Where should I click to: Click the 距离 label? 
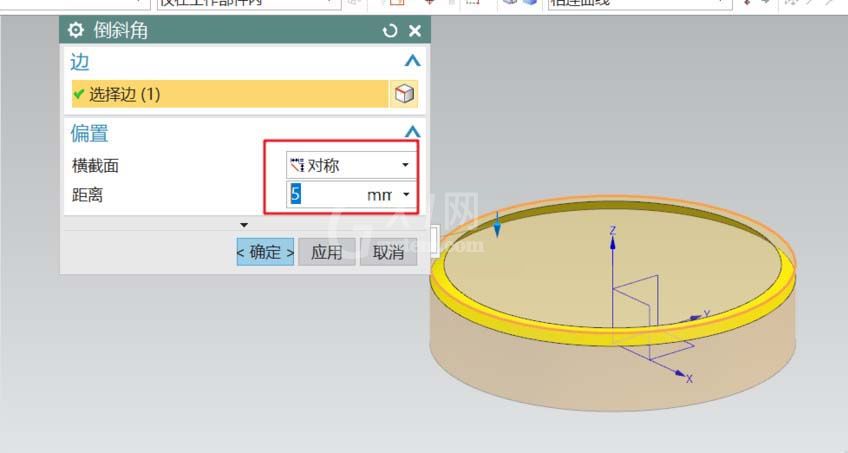(87, 195)
